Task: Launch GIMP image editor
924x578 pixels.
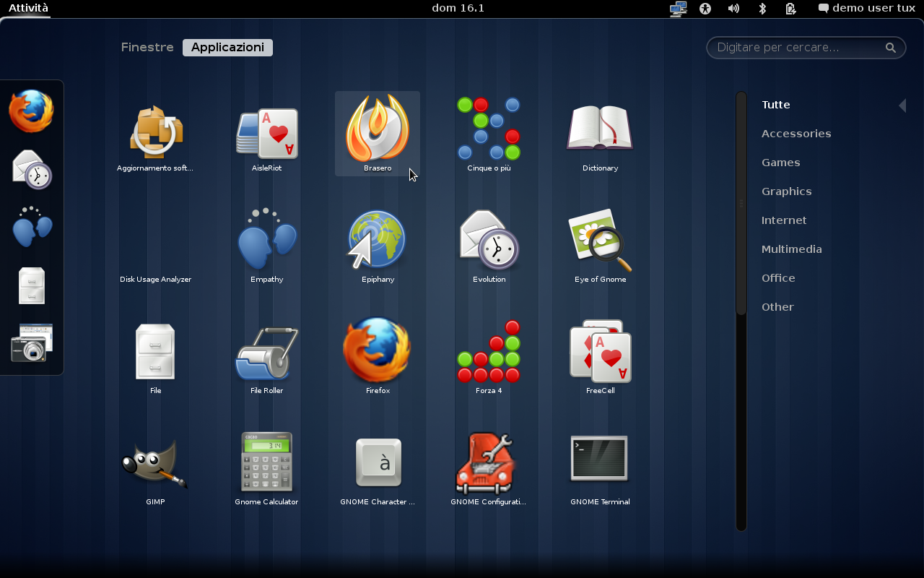Action: click(x=155, y=468)
